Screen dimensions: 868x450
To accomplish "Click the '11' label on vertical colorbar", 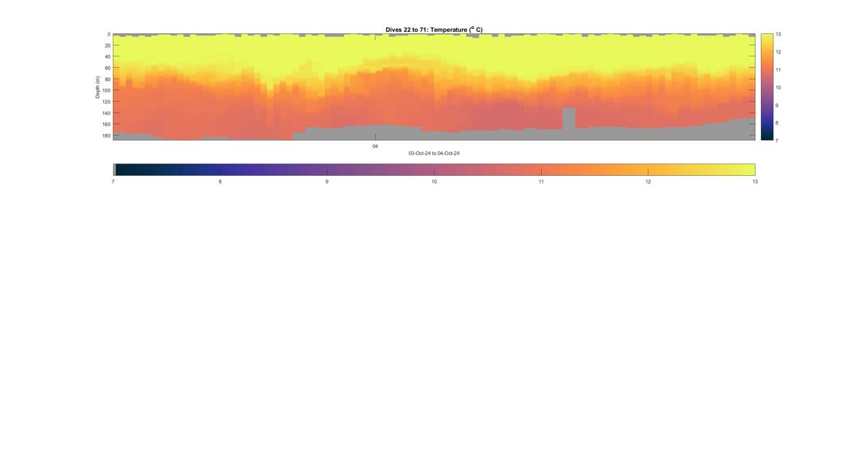I will point(778,69).
